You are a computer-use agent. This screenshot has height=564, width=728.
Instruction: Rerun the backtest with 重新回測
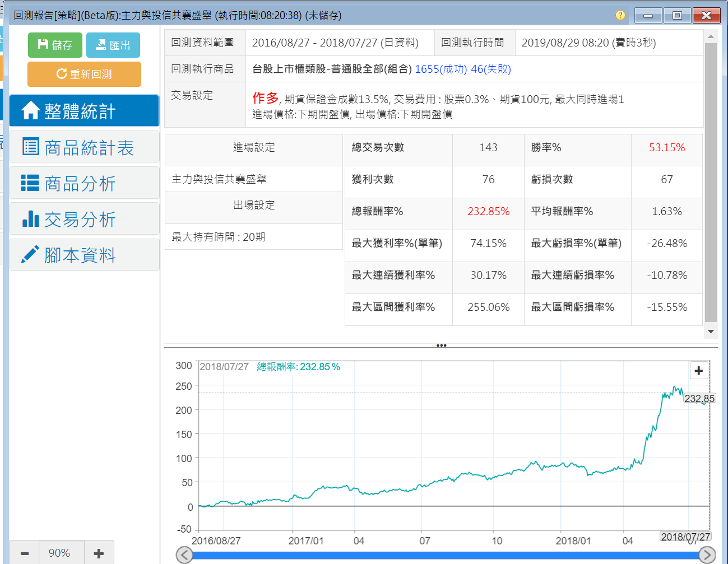[84, 74]
